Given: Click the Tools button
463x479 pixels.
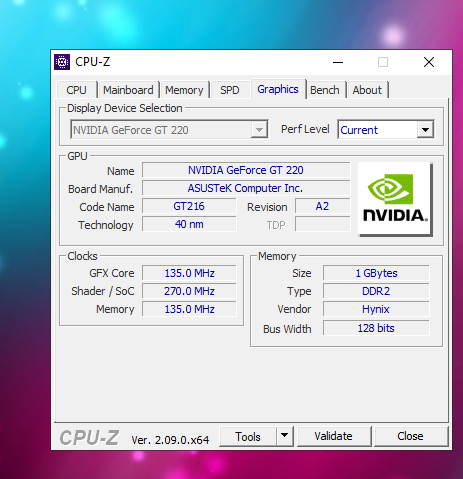Looking at the screenshot, I should click(248, 436).
